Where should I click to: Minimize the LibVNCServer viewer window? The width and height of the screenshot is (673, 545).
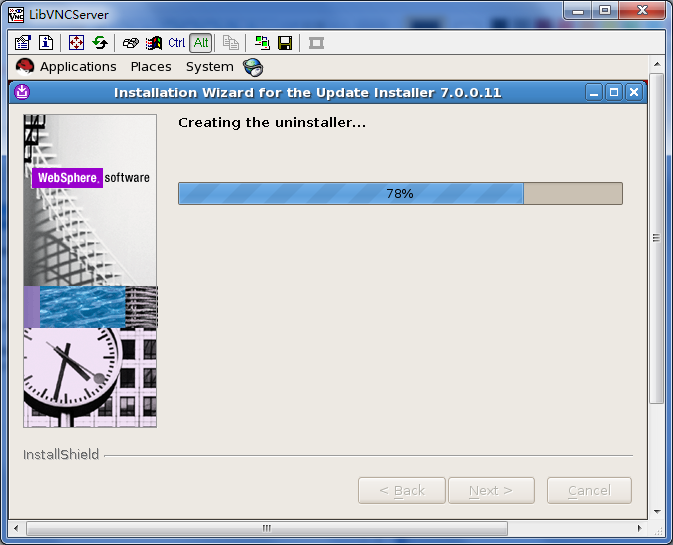pyautogui.click(x=578, y=11)
